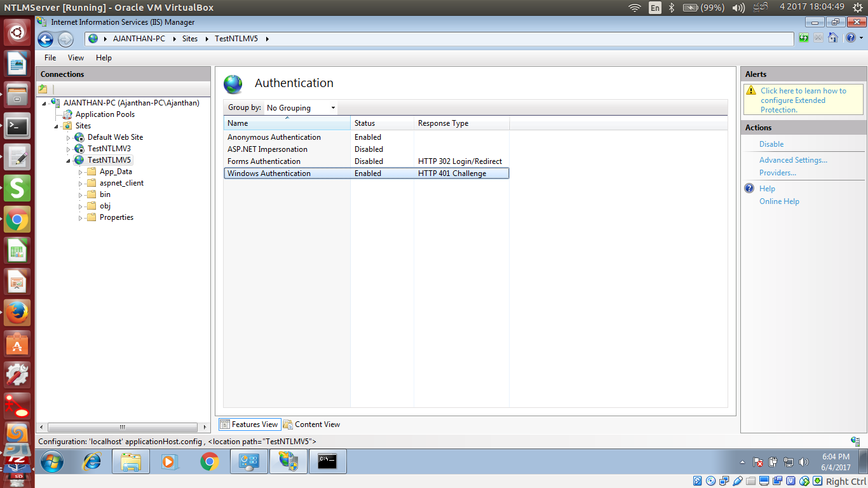Open the View menu
Screen dimensions: 868x488
(x=76, y=58)
